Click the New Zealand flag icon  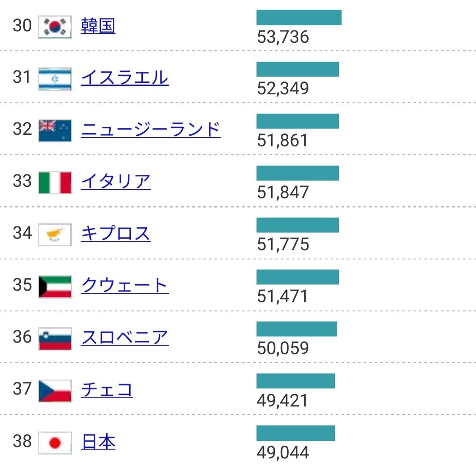point(55,131)
